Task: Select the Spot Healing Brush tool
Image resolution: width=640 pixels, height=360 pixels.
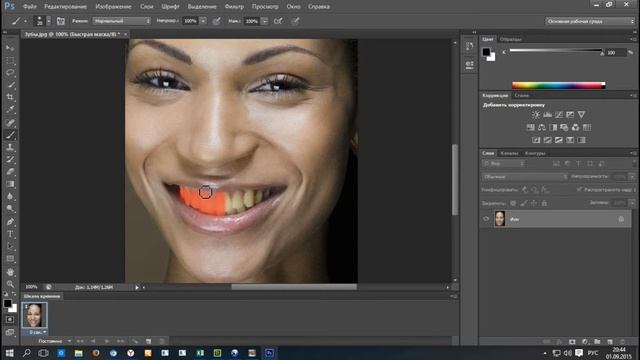Action: click(x=10, y=122)
